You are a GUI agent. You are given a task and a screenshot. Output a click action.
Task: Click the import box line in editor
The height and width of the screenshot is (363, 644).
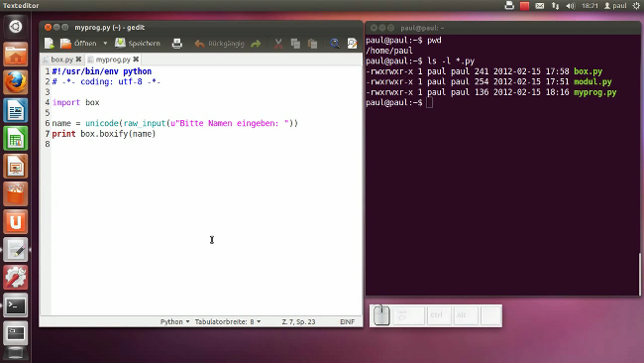click(75, 102)
